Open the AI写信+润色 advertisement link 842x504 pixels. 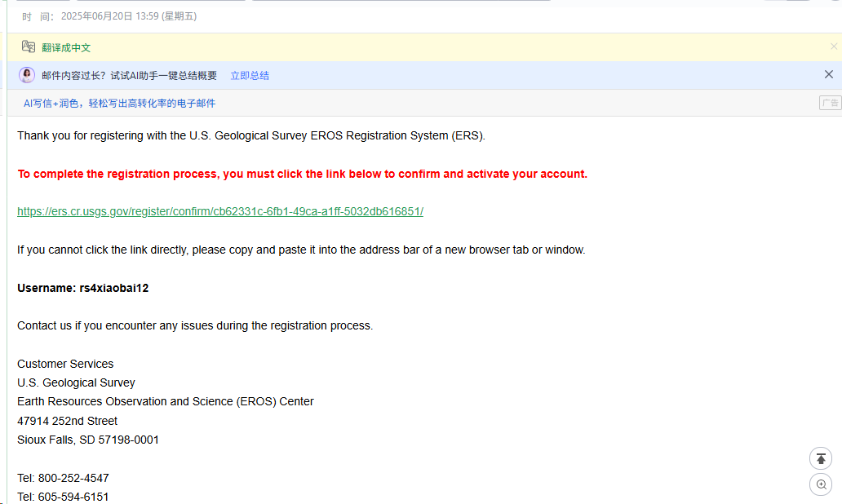tap(119, 103)
